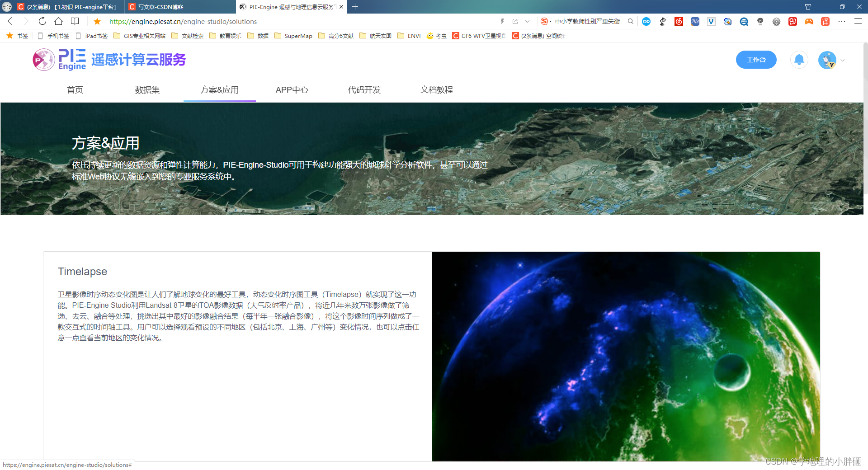Open the orange gamepad extension icon
This screenshot has width=868, height=470.
coord(809,21)
